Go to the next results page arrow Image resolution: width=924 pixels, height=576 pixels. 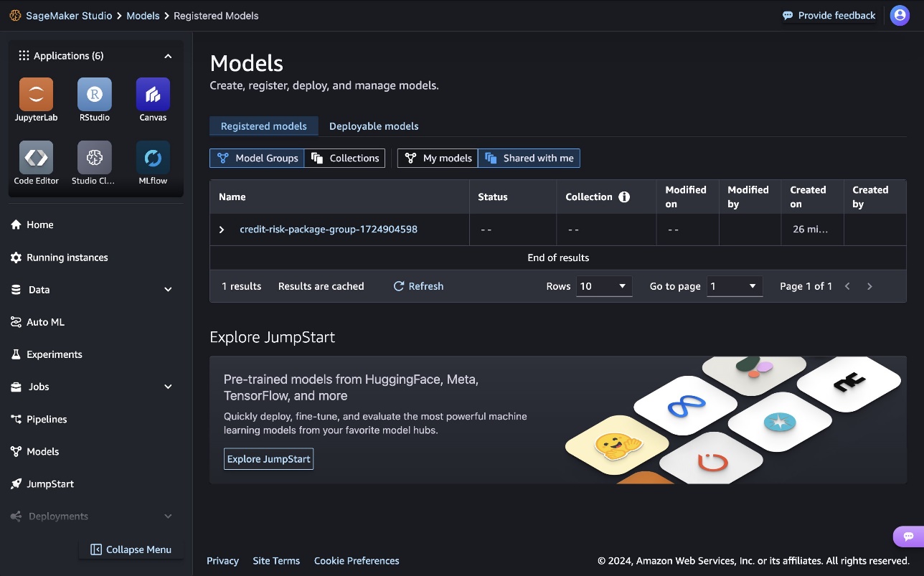(x=869, y=286)
